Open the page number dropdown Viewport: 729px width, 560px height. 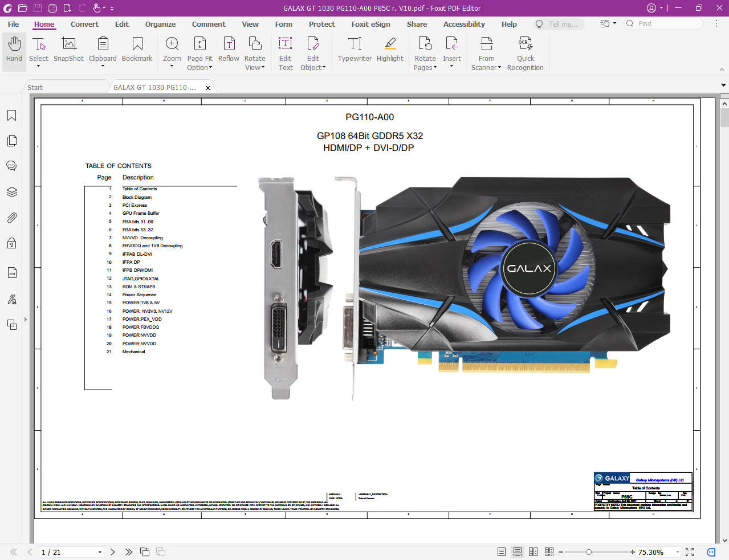coord(100,552)
